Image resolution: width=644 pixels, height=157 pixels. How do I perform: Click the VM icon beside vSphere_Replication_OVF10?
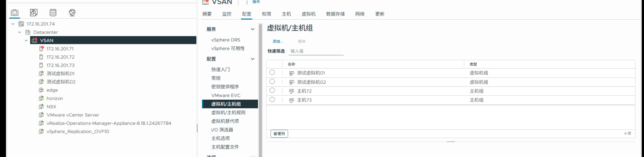[x=41, y=131]
